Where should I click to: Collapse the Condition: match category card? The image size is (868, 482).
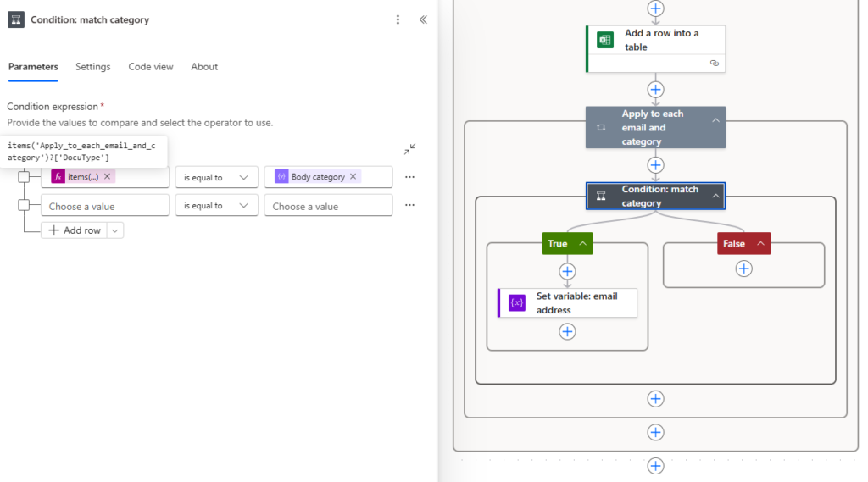715,196
